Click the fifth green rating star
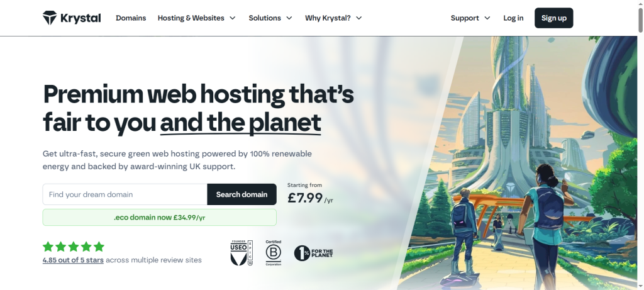This screenshot has width=644, height=290. pyautogui.click(x=99, y=247)
